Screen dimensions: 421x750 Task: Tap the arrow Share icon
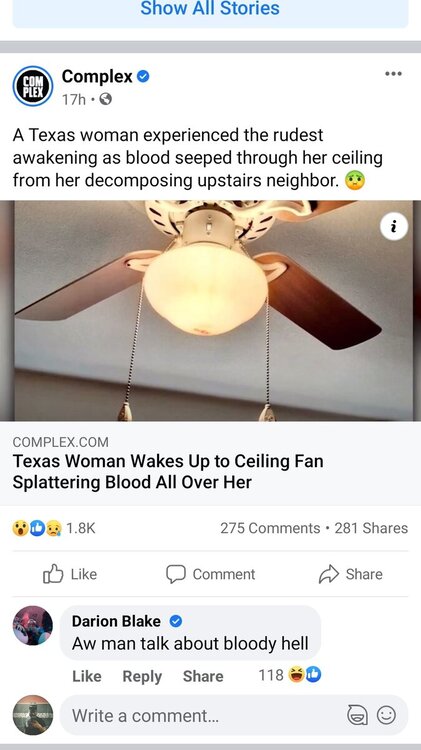(329, 574)
